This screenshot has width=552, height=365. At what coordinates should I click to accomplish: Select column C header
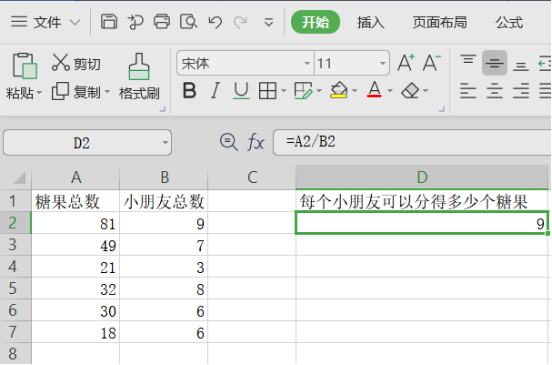point(252,177)
